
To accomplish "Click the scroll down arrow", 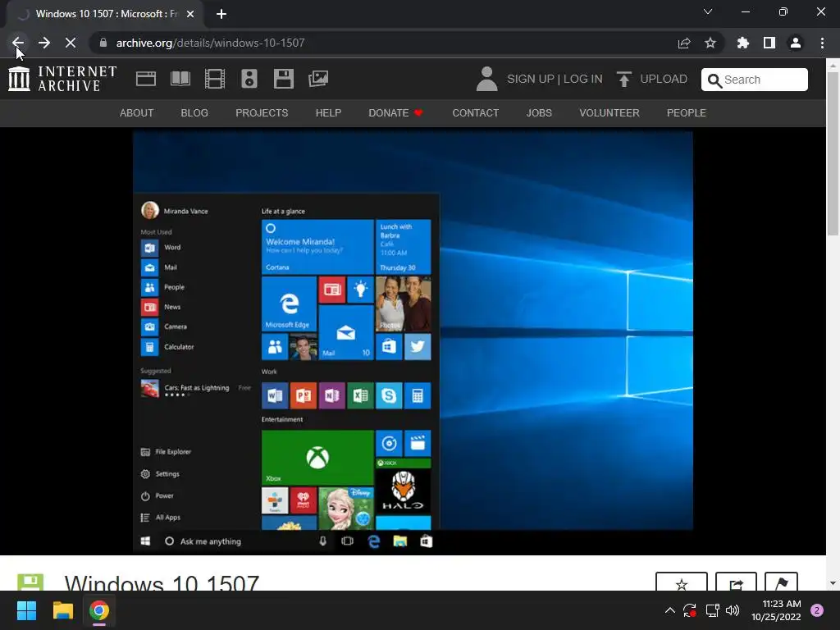I will [833, 583].
